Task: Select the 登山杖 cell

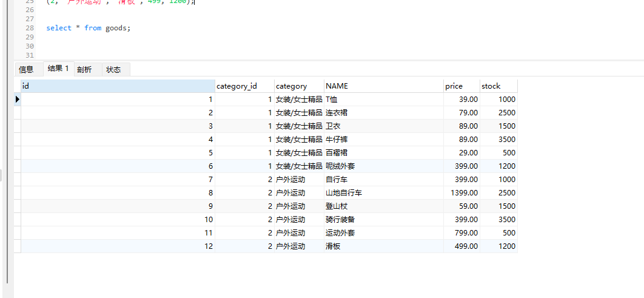Action: [x=384, y=206]
